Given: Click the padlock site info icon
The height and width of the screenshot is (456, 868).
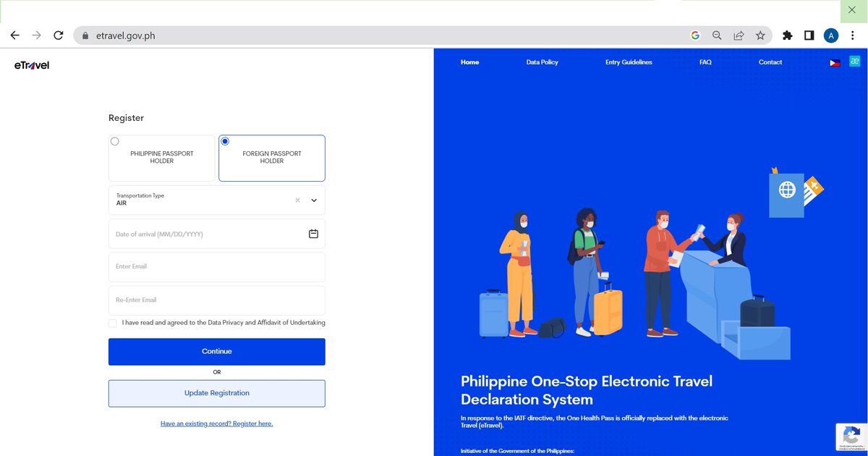Looking at the screenshot, I should (x=85, y=35).
